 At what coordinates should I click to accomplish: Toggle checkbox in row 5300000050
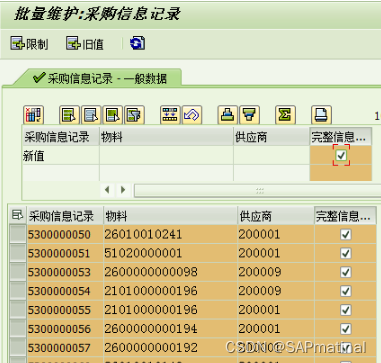(x=346, y=234)
